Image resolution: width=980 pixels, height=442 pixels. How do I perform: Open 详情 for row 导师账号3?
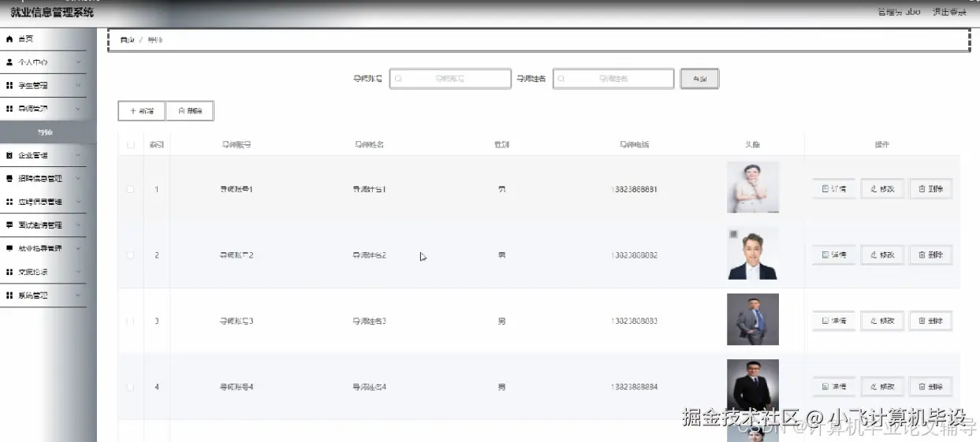834,321
